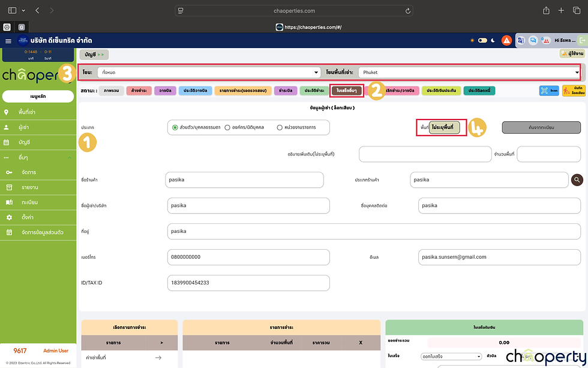
Task: Select the หน่วยงานราชการ radio option
Action: click(x=280, y=127)
